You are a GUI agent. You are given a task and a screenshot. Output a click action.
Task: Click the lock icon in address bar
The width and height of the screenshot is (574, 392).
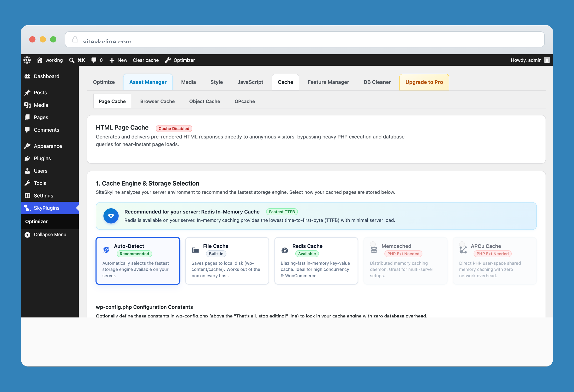coord(75,39)
